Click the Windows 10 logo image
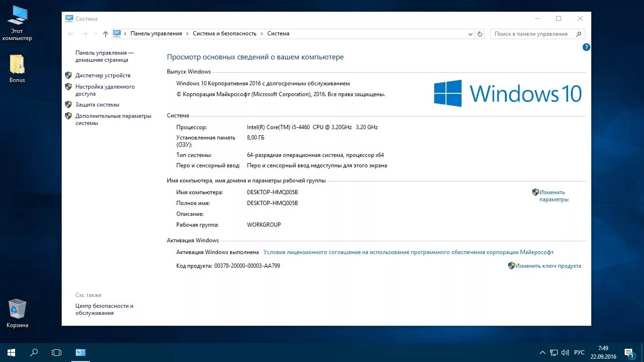The image size is (644, 362). 508,93
